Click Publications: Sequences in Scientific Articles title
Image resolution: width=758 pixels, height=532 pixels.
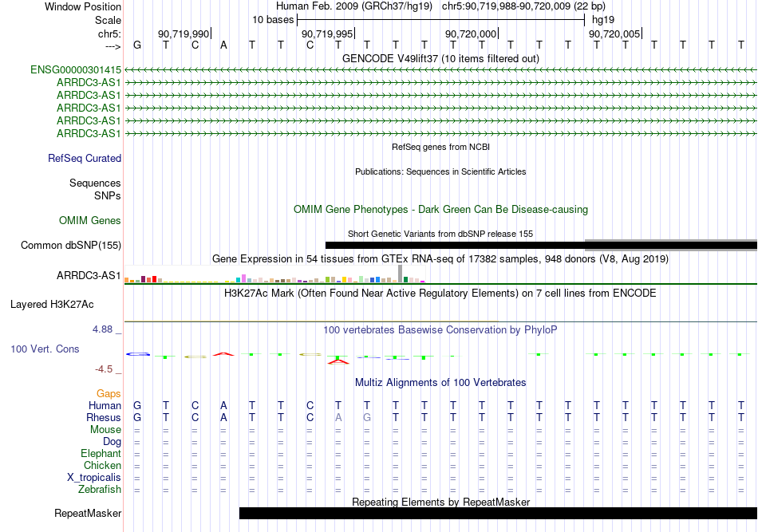[440, 171]
